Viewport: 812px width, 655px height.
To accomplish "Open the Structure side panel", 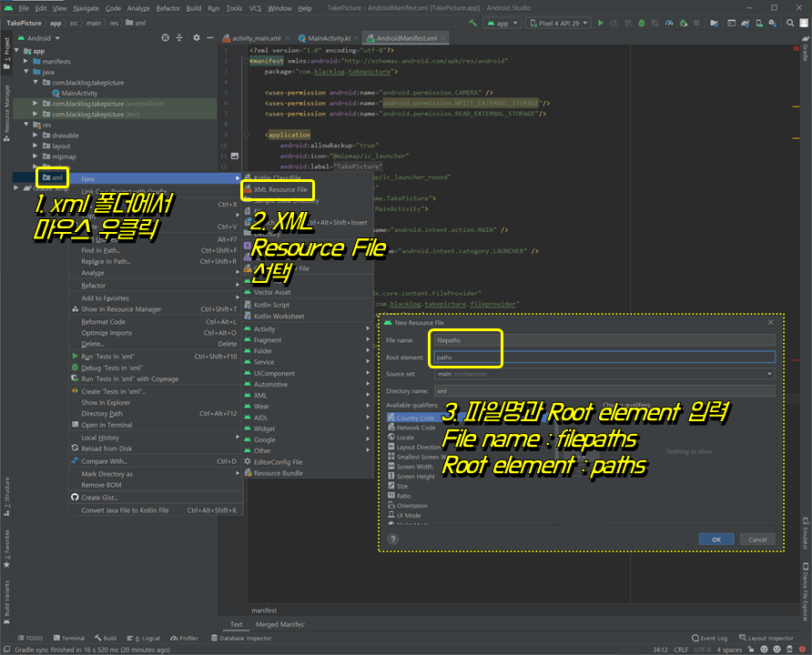I will pos(6,498).
